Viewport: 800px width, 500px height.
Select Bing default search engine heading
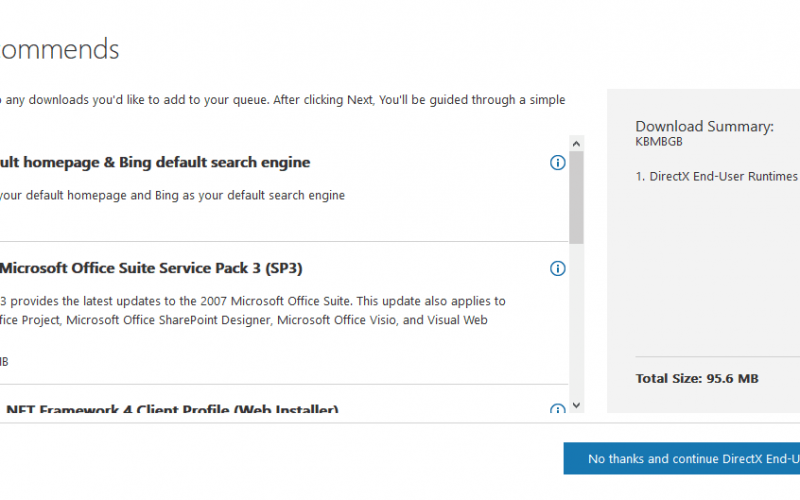155,162
